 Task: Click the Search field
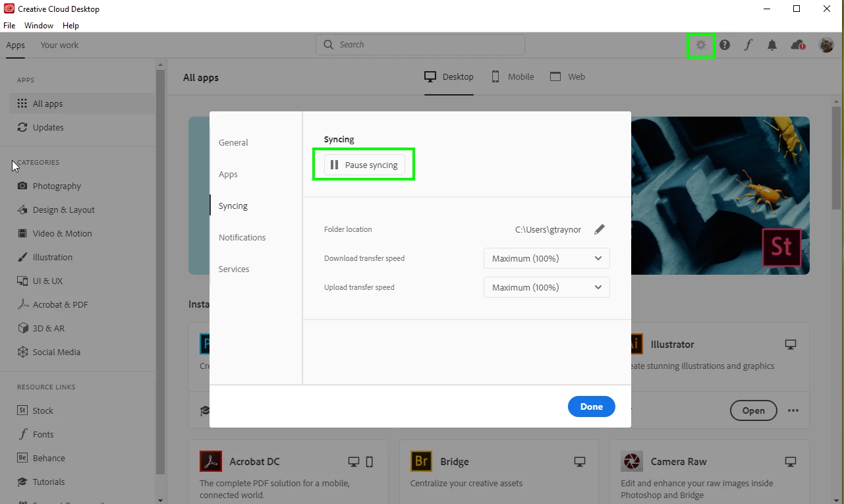pos(420,45)
